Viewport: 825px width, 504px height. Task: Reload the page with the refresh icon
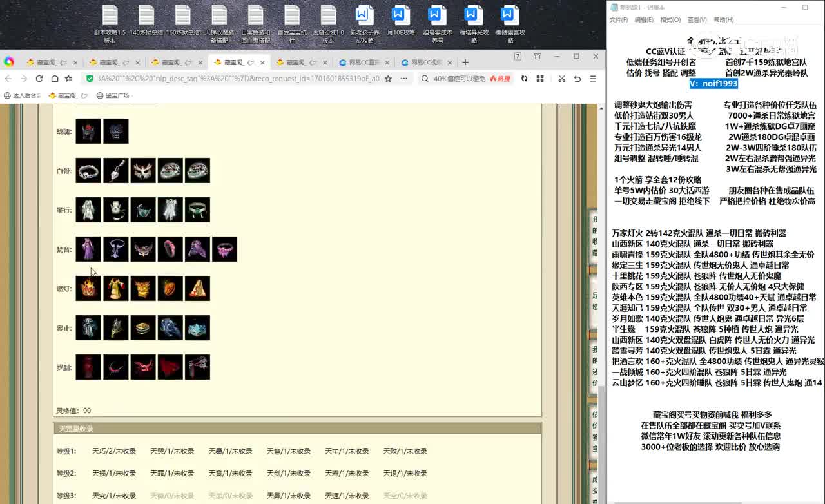coord(39,79)
